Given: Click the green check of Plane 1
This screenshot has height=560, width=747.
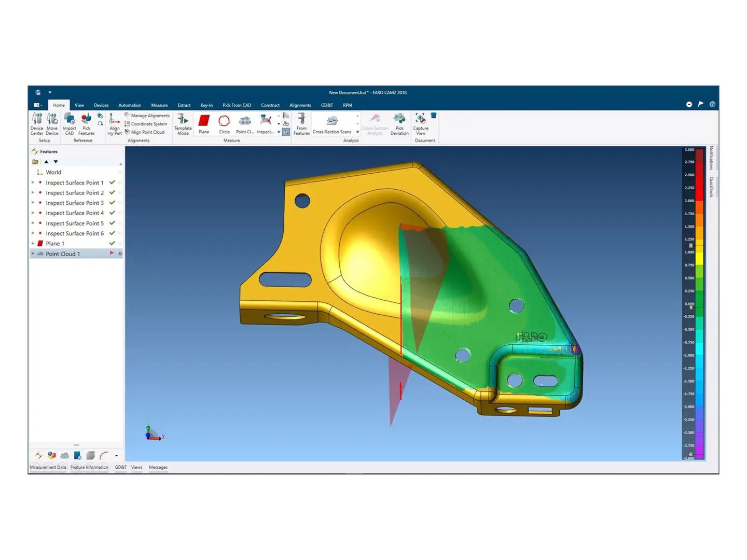Looking at the screenshot, I should [x=112, y=243].
